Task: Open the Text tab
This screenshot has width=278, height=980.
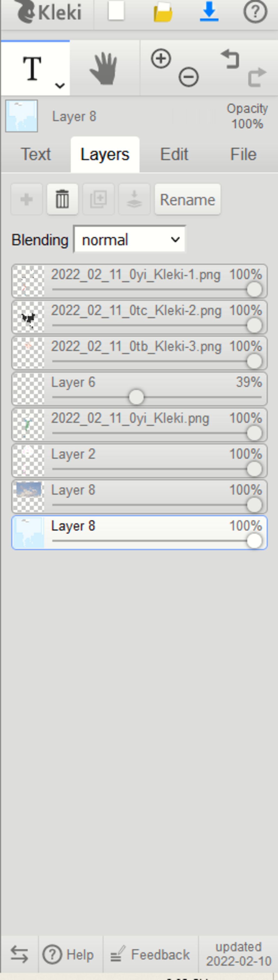Action: coord(36,155)
